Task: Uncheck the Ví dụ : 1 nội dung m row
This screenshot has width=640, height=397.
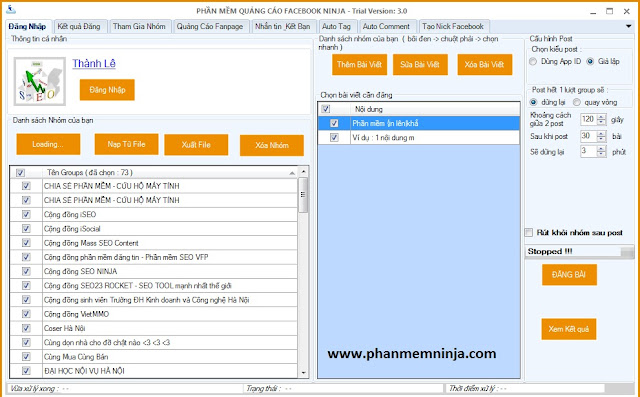Action: (334, 138)
